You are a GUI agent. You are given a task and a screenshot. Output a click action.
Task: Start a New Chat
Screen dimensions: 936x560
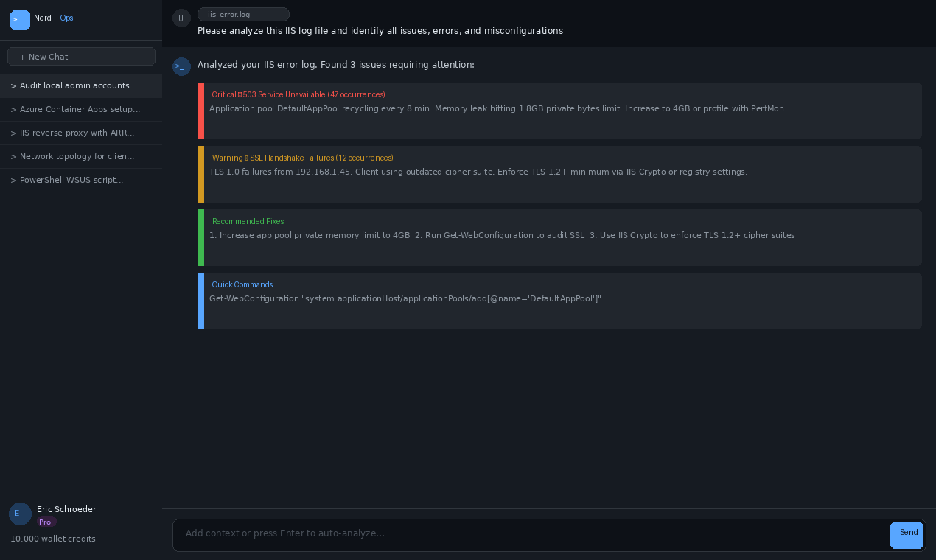point(81,56)
